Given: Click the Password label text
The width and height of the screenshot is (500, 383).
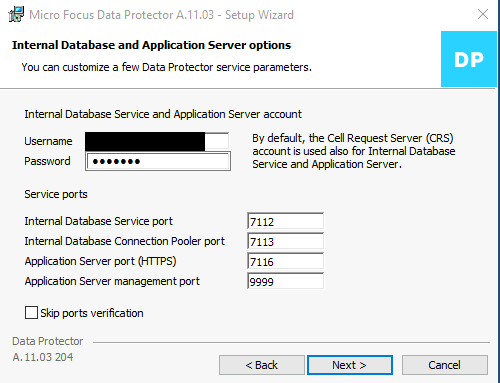Looking at the screenshot, I should (47, 161).
